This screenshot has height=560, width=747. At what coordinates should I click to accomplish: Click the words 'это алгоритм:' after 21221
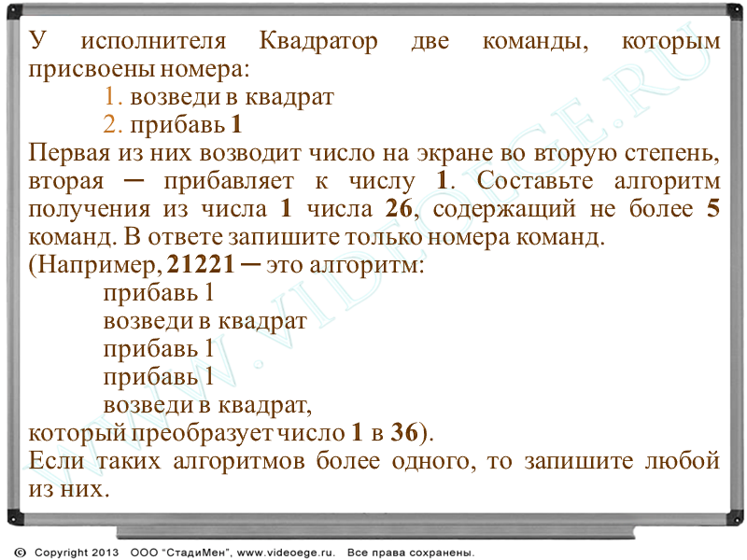click(345, 265)
